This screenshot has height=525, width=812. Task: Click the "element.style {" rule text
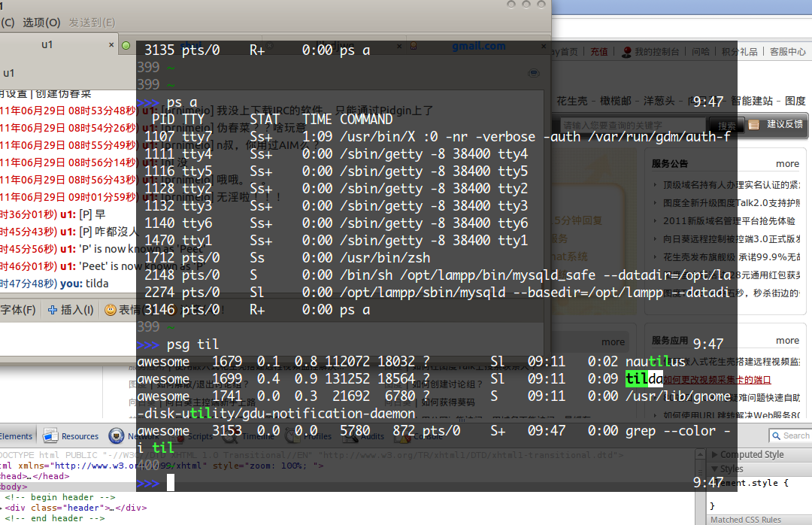pos(750,483)
